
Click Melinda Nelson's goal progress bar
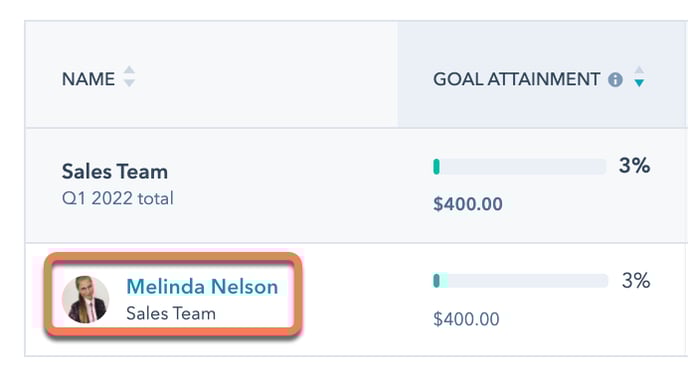(520, 281)
